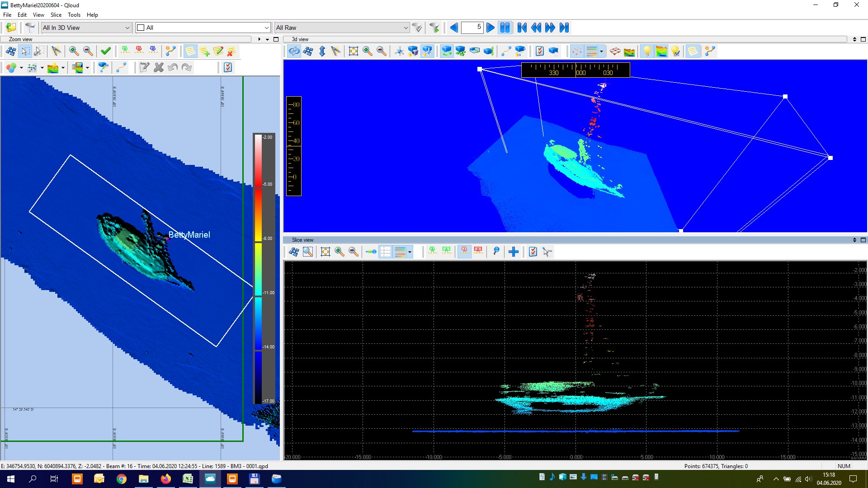Click the blue plus icon in Slice view

pos(513,252)
